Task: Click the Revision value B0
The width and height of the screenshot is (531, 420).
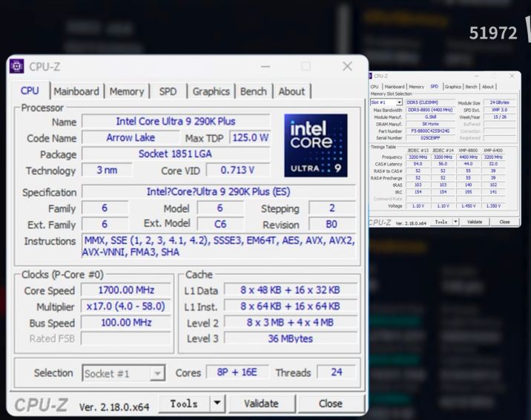Action: [x=332, y=224]
